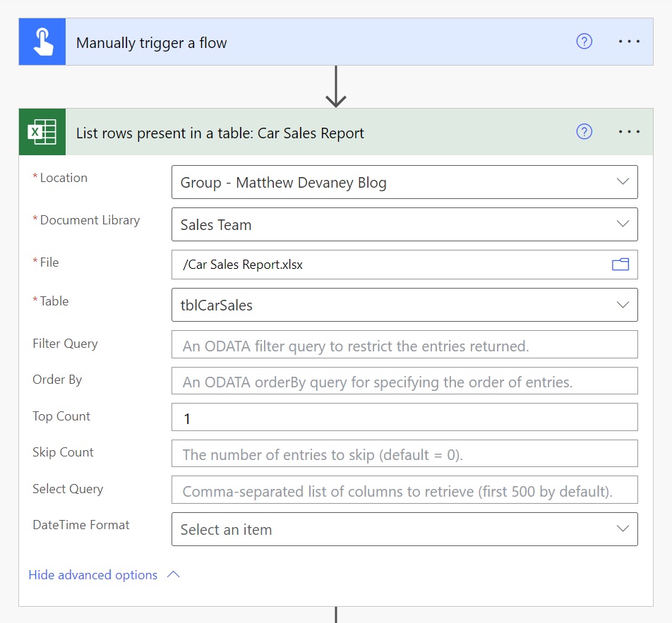The height and width of the screenshot is (623, 672).
Task: Open the Table dropdown showing tblCarSales
Action: [404, 305]
